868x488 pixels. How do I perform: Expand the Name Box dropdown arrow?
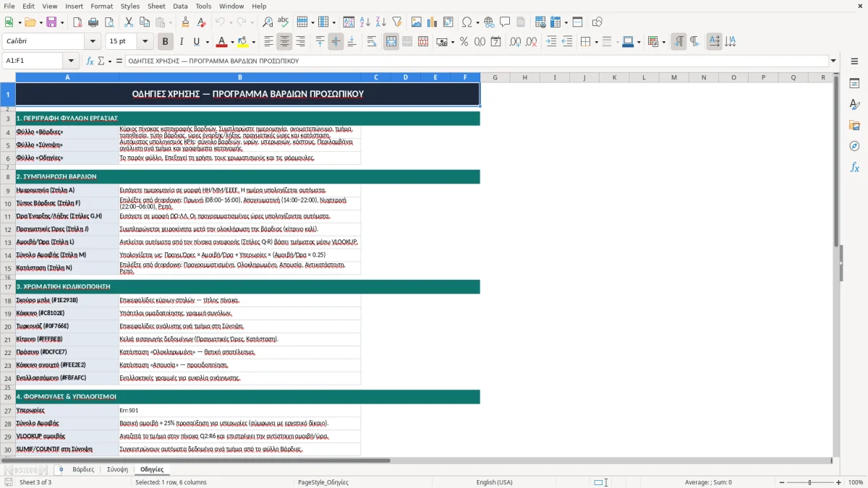click(x=71, y=61)
